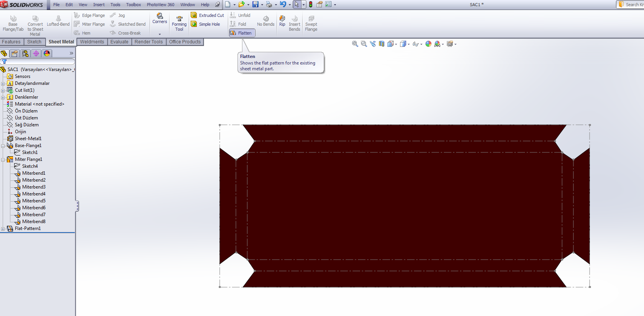Select the Swept Flange tool
Screen dimensions: 644x316
pyautogui.click(x=311, y=23)
